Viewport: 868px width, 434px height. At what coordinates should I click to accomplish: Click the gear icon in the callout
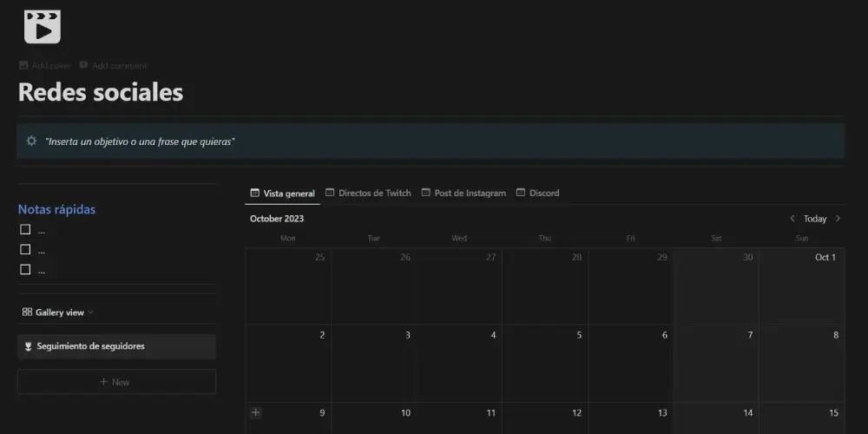tap(31, 141)
